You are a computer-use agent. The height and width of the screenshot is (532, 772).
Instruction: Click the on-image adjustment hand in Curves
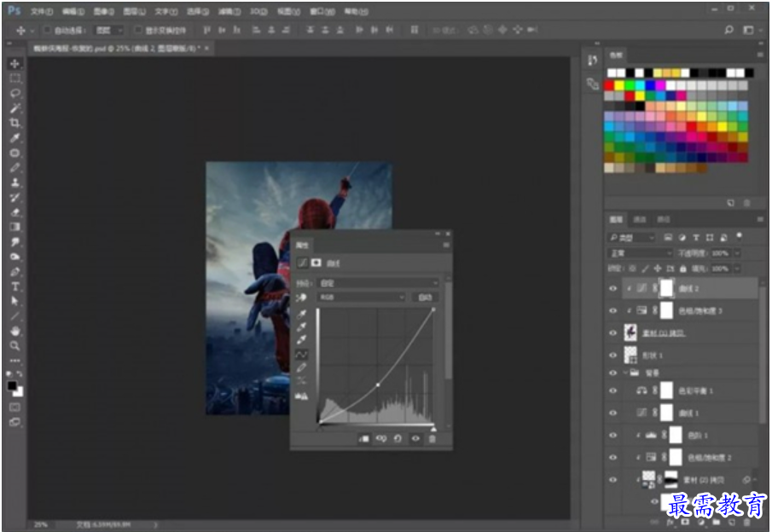click(x=301, y=298)
